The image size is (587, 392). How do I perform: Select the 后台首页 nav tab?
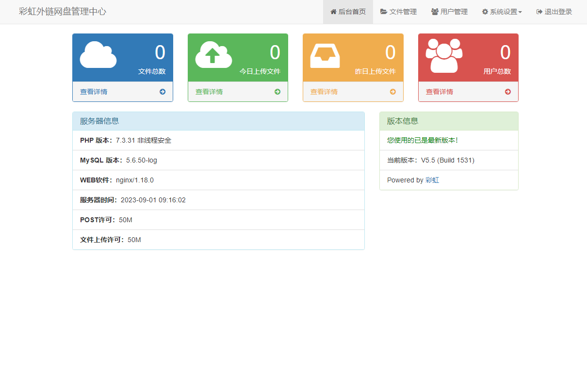(x=348, y=12)
